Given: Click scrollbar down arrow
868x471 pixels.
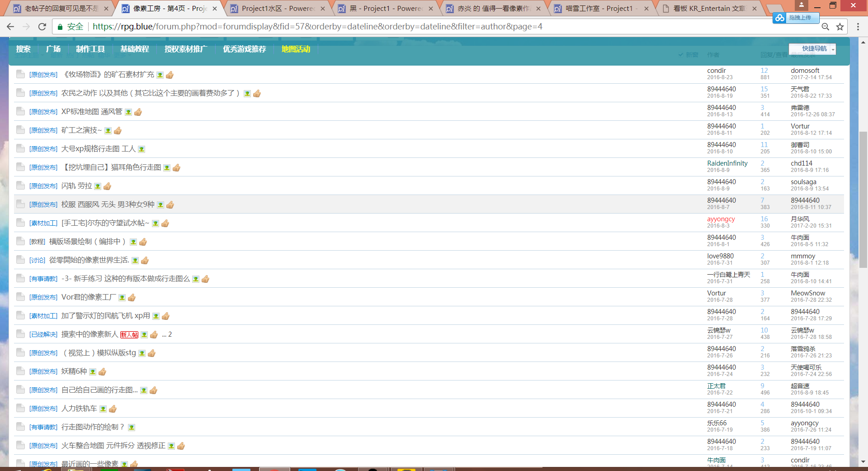Looking at the screenshot, I should [863, 461].
